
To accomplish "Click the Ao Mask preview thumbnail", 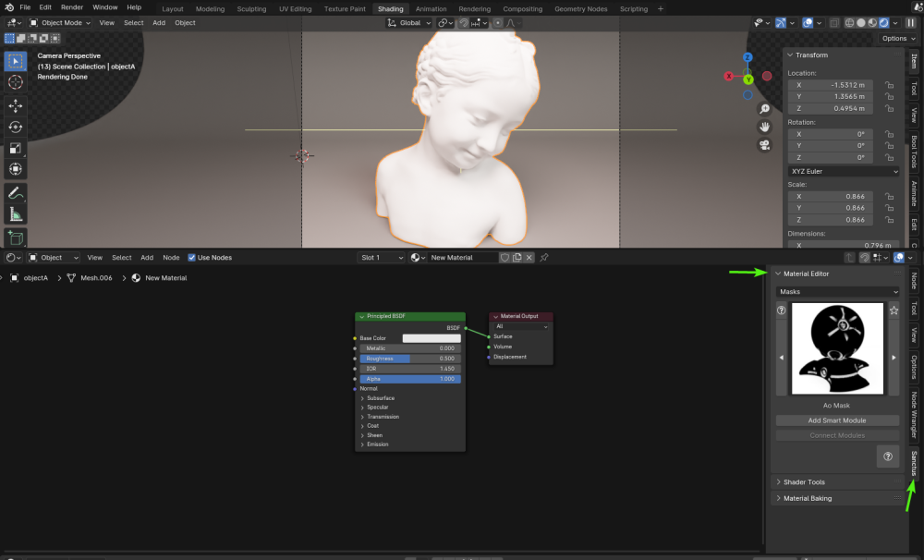I will [x=836, y=347].
